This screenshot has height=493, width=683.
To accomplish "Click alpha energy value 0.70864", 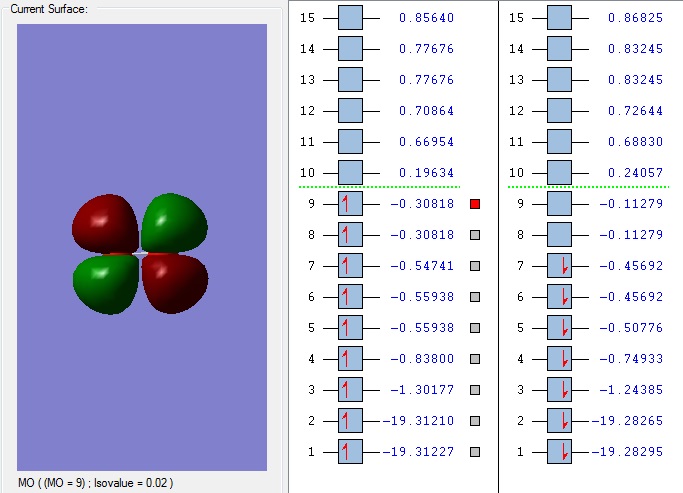I will point(426,111).
